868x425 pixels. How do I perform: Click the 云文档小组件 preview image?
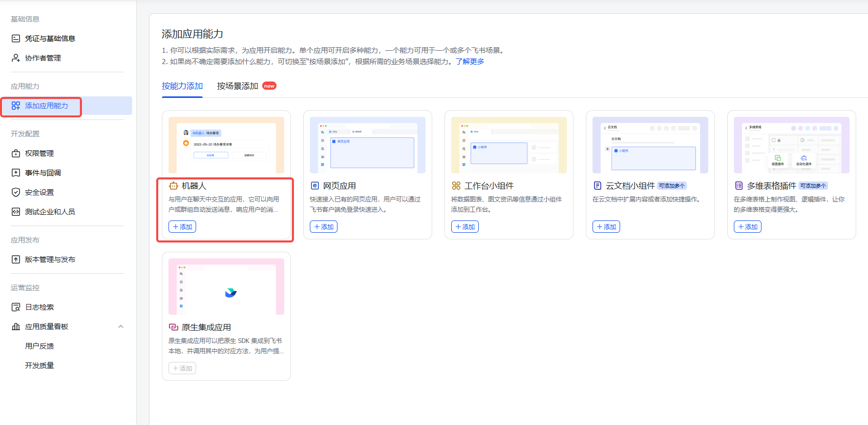pos(650,145)
